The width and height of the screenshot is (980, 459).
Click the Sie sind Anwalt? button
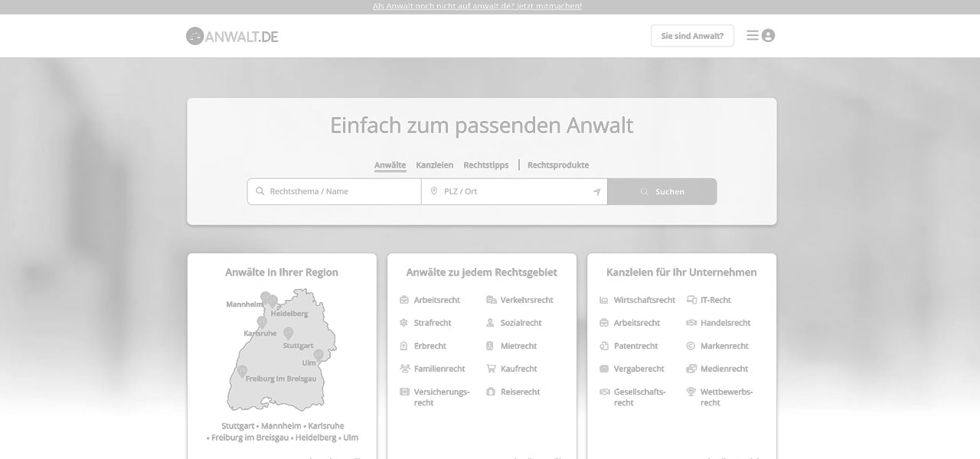click(x=691, y=35)
